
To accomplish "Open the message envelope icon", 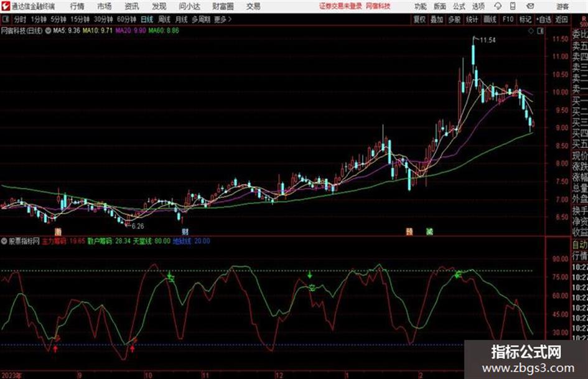I will click(x=530, y=6).
